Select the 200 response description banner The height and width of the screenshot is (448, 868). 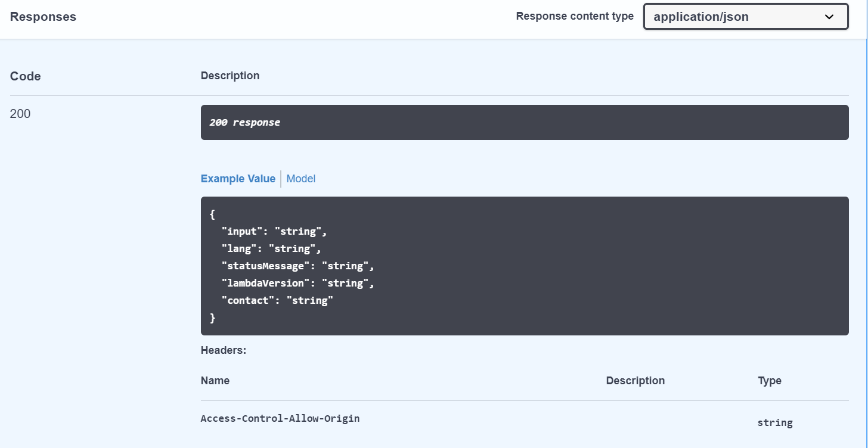pyautogui.click(x=525, y=122)
